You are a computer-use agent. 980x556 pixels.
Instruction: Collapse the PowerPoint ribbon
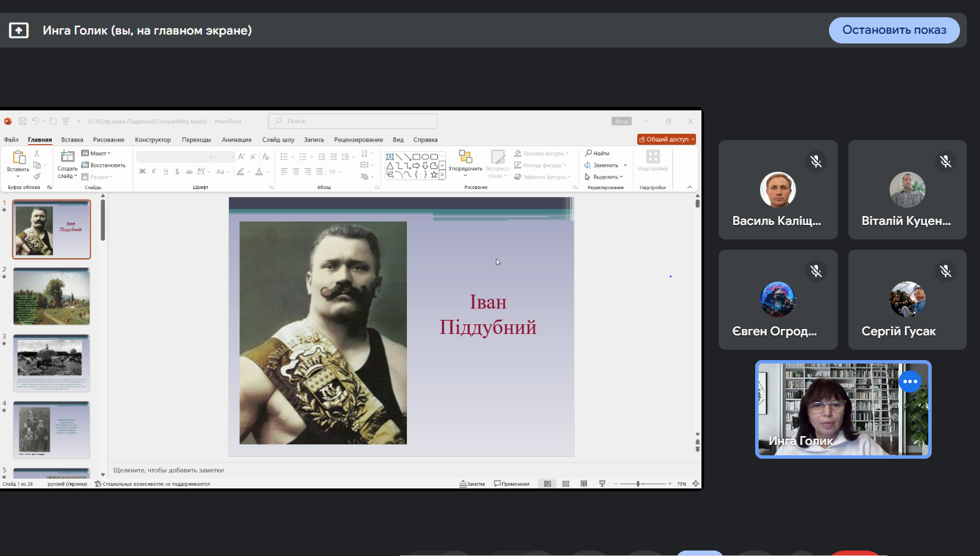pos(690,187)
